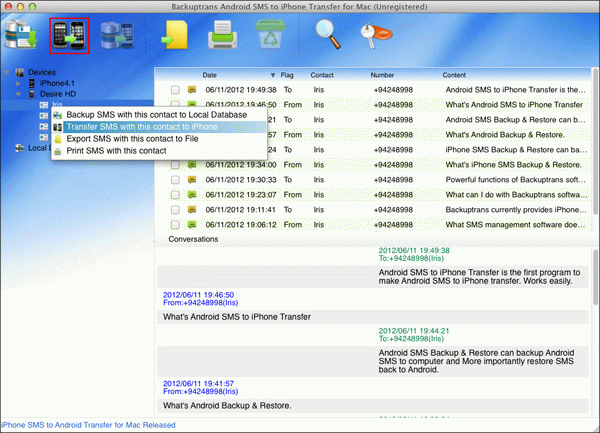Click message bubble icon for 19:23:07 row
This screenshot has width=600, height=433.
point(192,195)
